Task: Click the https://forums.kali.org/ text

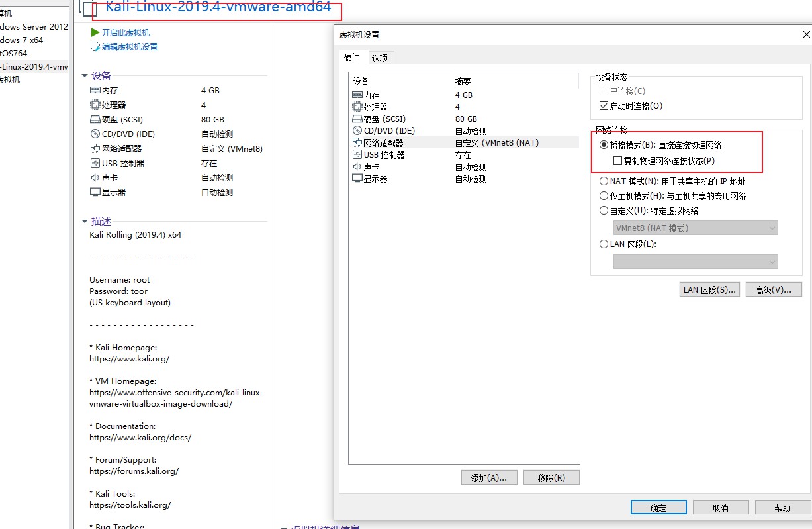Action: click(134, 471)
